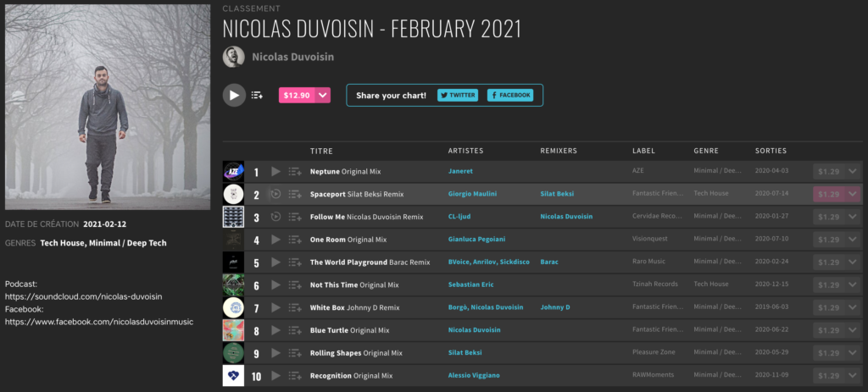This screenshot has height=392, width=868.
Task: Open label RAWMoments
Action: (653, 375)
